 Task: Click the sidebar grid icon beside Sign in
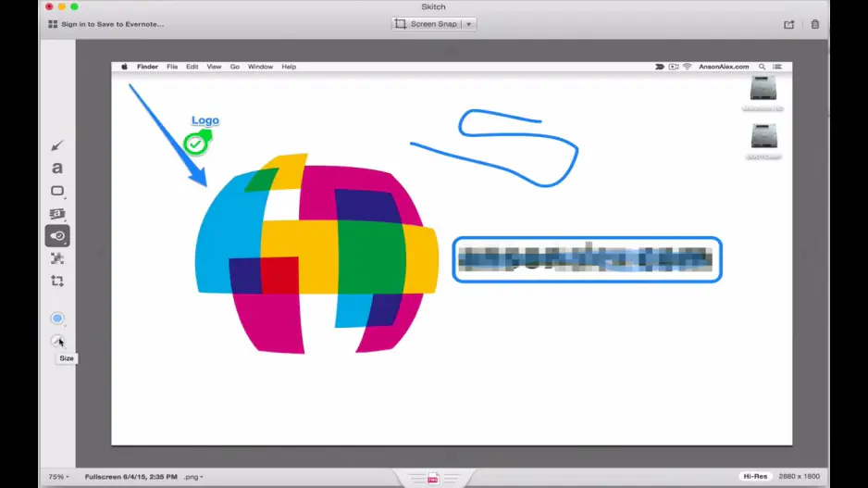(x=53, y=24)
